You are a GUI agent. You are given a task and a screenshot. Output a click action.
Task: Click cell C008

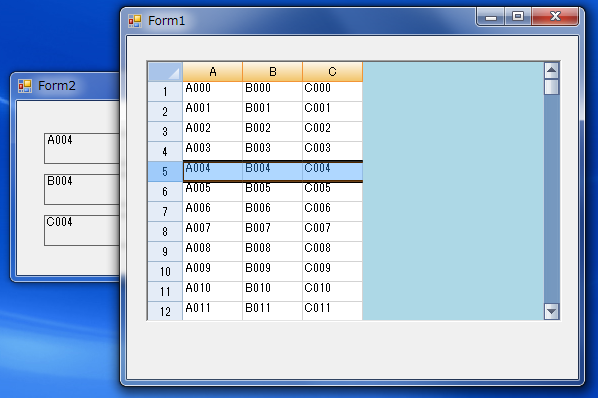point(333,252)
